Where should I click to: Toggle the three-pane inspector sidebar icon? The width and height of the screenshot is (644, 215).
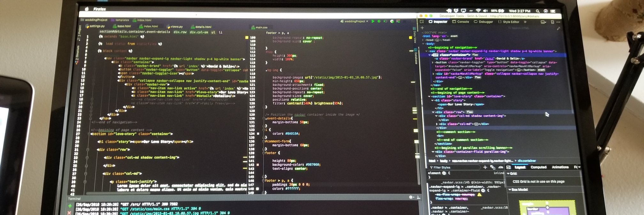[509, 167]
